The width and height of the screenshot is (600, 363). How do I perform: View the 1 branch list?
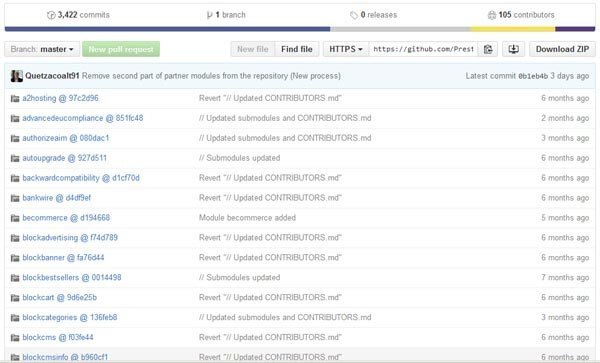point(226,15)
